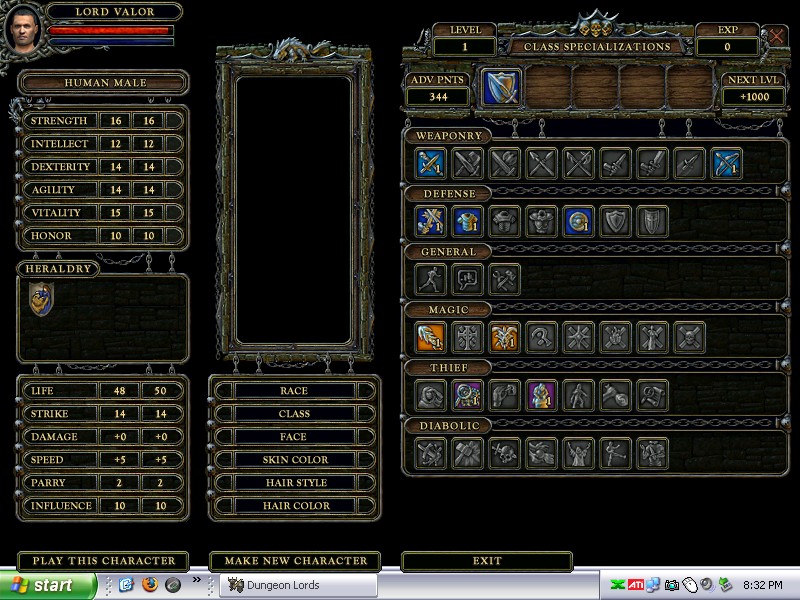Screen dimensions: 800x600
Task: Open the Diabolic skills section header
Action: click(448, 426)
